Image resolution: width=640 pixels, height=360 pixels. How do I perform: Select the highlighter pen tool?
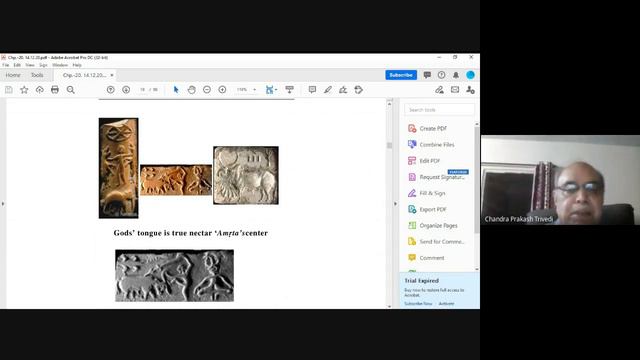tap(328, 90)
